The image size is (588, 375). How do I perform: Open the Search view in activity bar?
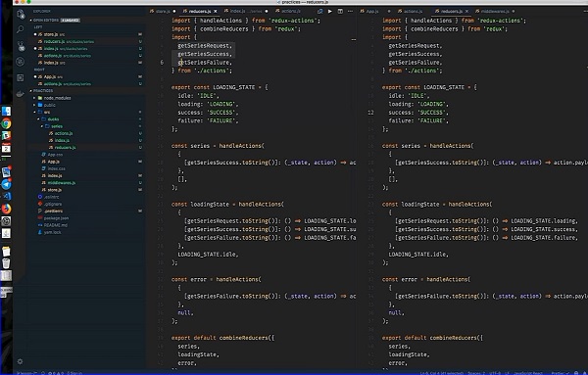point(21,29)
